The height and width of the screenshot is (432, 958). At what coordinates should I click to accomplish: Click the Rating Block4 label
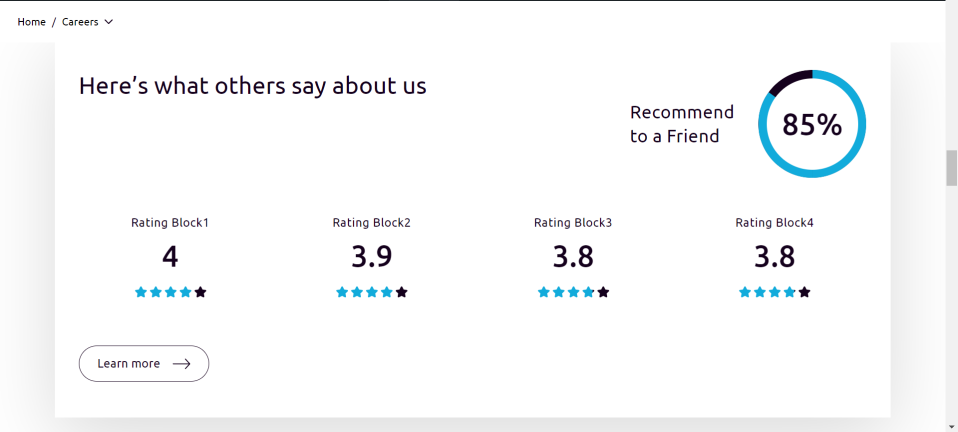click(775, 223)
